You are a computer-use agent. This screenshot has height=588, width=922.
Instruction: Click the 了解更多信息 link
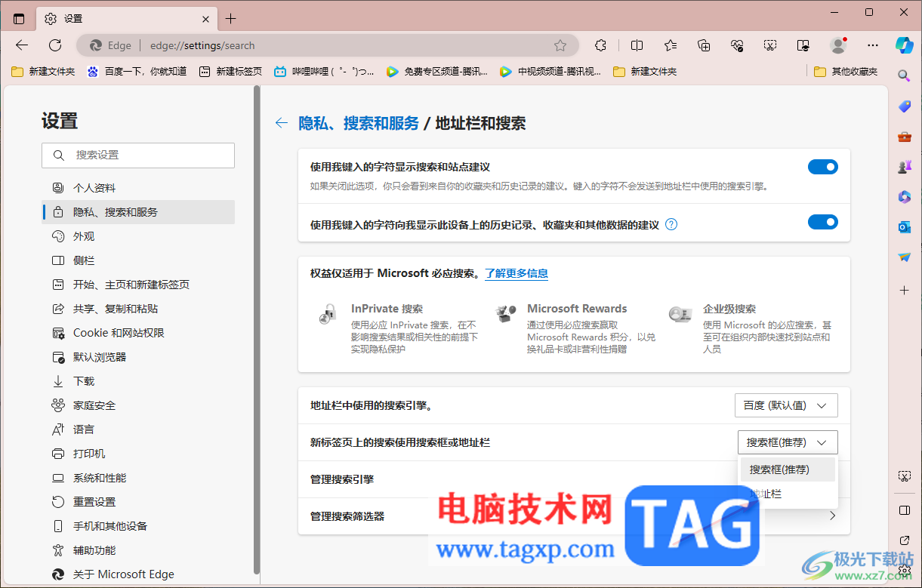(x=517, y=273)
